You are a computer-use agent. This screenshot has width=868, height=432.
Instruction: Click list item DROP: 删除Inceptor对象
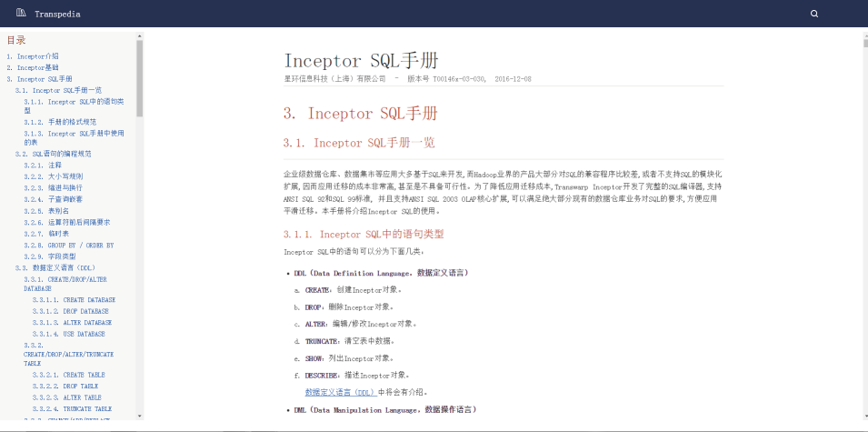[x=351, y=307]
